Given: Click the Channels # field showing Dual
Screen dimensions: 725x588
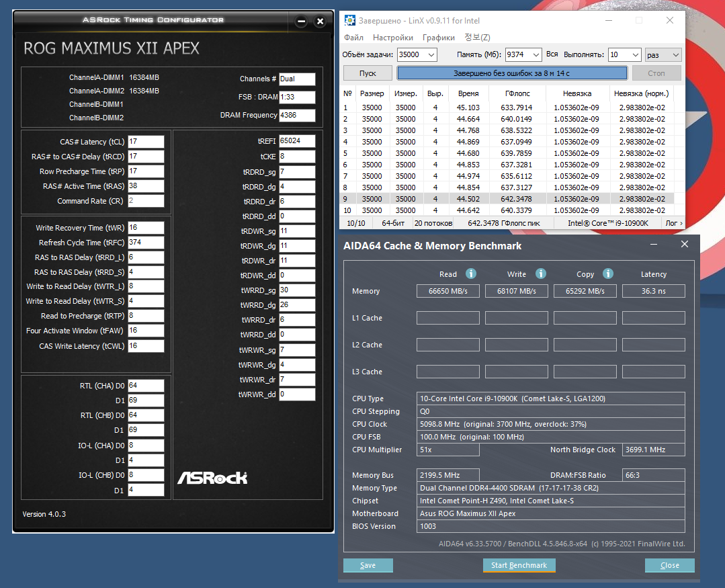Looking at the screenshot, I should click(297, 79).
